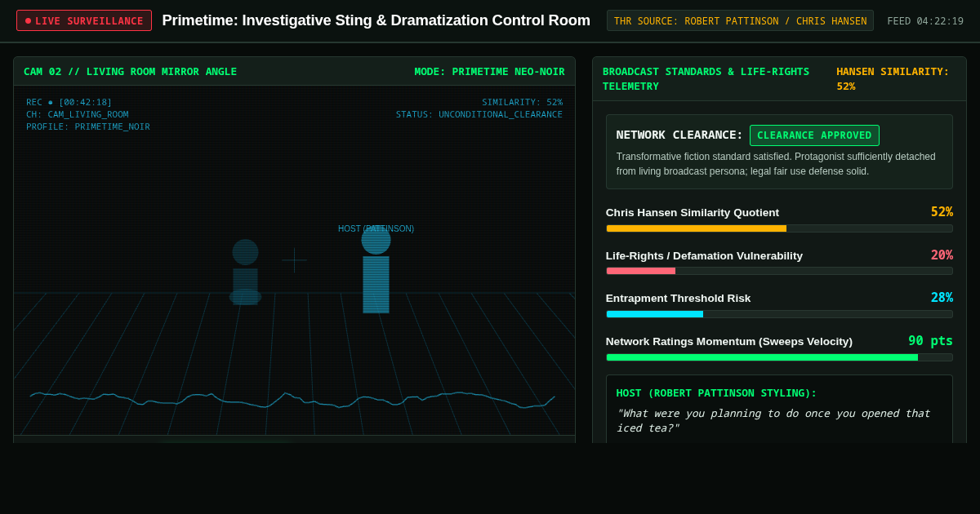980x514 pixels.
Task: Click the STATUS: UNCONDITIONAL_CLEARANCE overlay
Action: pyautogui.click(x=479, y=114)
